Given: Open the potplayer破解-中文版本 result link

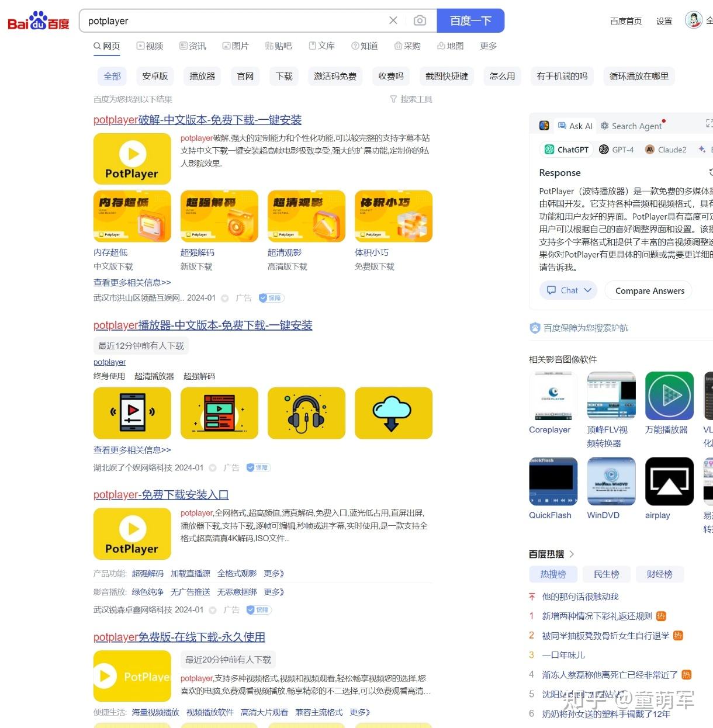Looking at the screenshot, I should (x=198, y=120).
